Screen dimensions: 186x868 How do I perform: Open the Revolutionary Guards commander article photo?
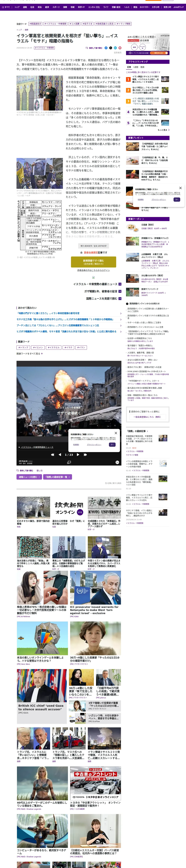click(x=40, y=93)
